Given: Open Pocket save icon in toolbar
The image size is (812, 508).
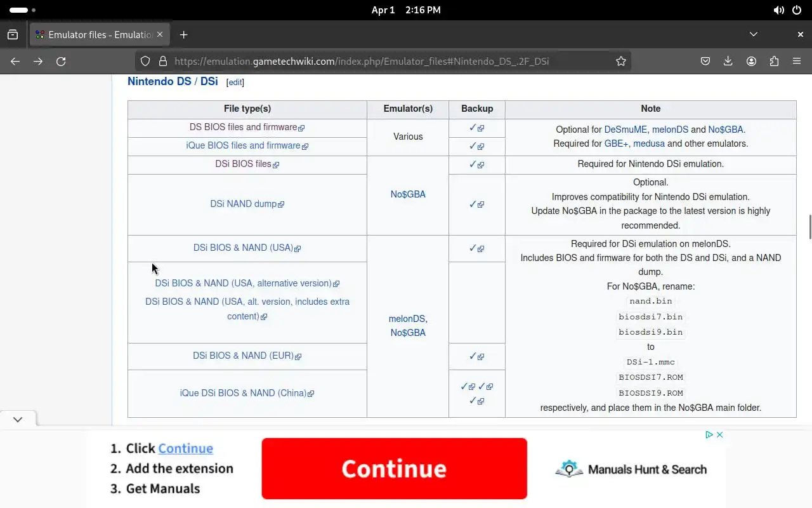Looking at the screenshot, I should [x=705, y=61].
